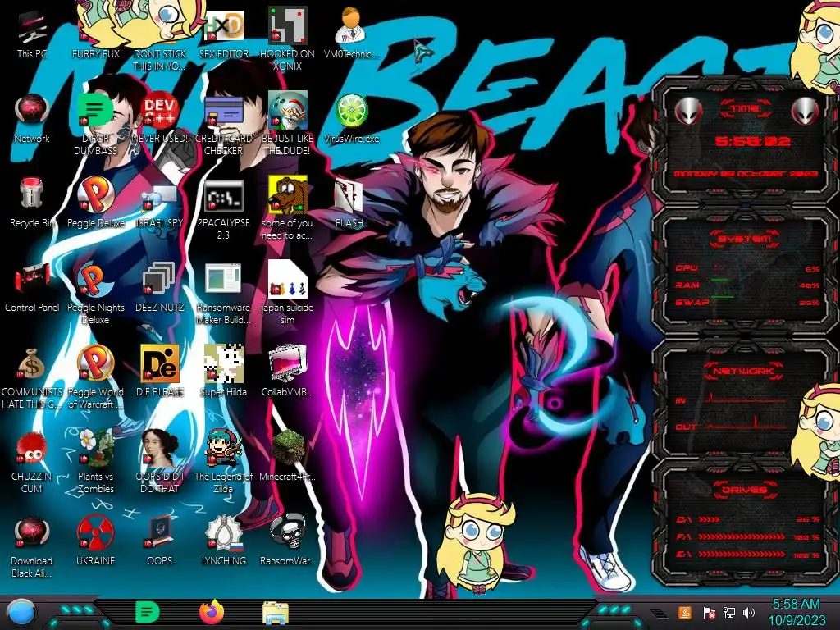Click the 5:58:02 gadget time display
This screenshot has width=840, height=630.
coord(752,141)
